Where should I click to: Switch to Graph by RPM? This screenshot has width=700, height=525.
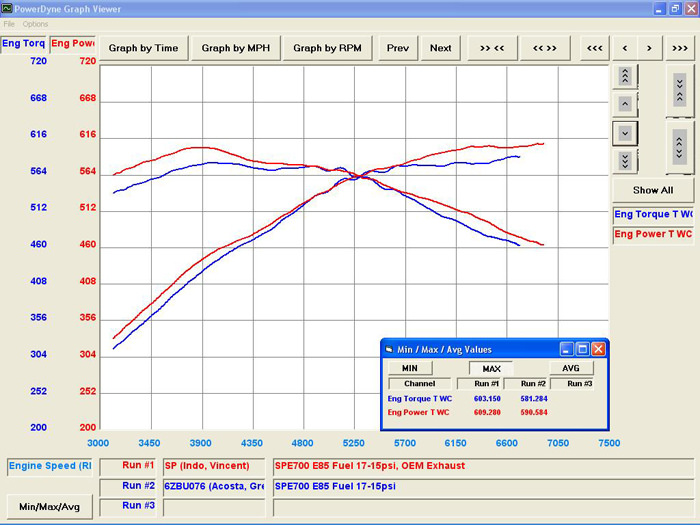tap(327, 48)
